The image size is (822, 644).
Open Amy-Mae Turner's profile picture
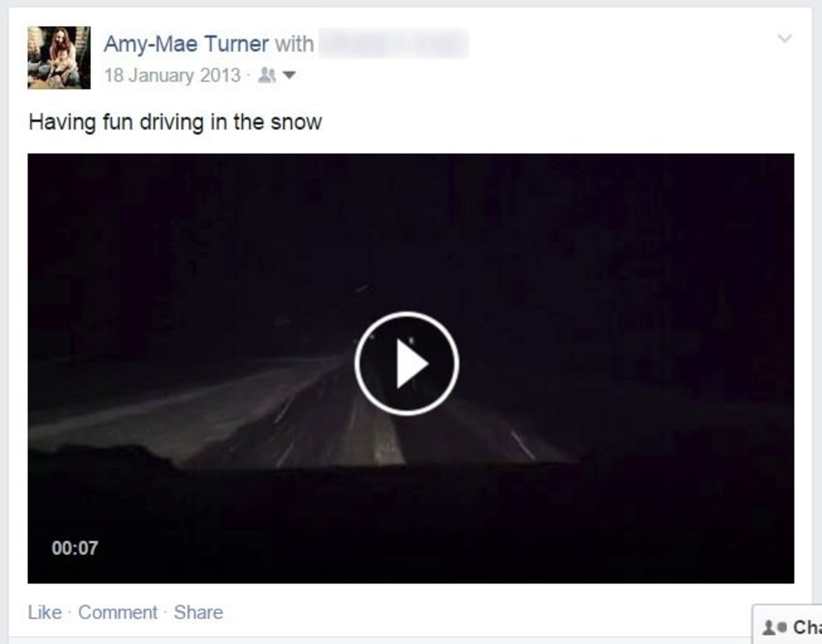(x=59, y=58)
